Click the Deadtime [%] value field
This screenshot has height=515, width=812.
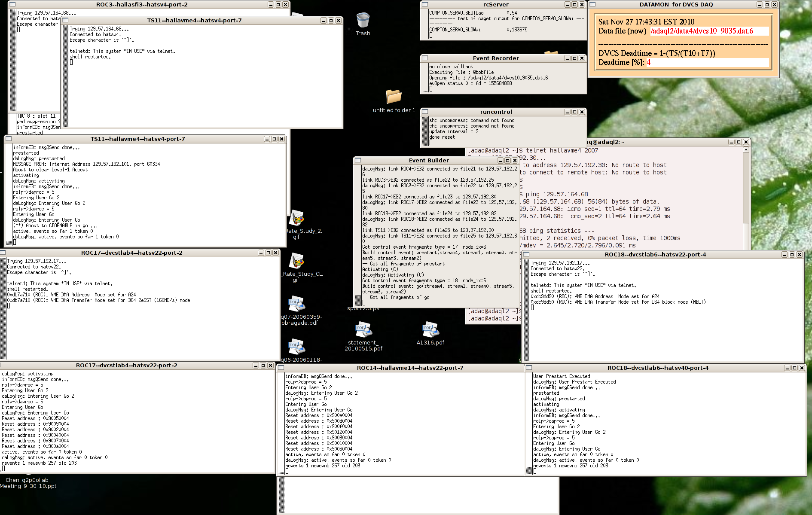tap(707, 62)
